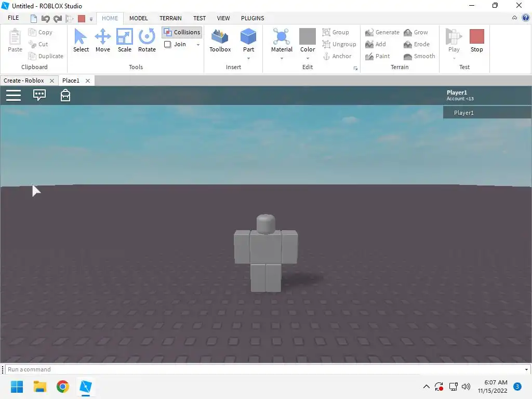Screen dimensions: 532x399
Task: Open the in-game chat bubble
Action: 39,95
